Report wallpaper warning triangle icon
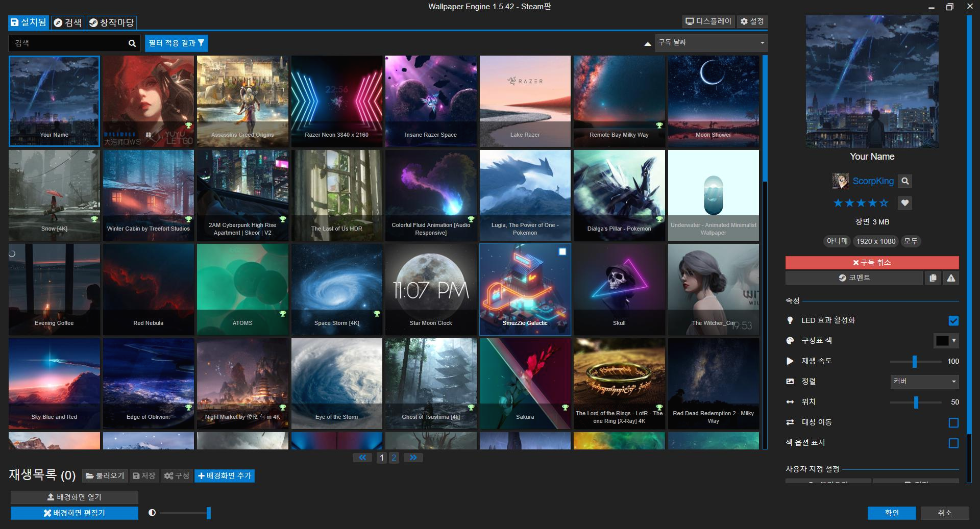 tap(951, 278)
